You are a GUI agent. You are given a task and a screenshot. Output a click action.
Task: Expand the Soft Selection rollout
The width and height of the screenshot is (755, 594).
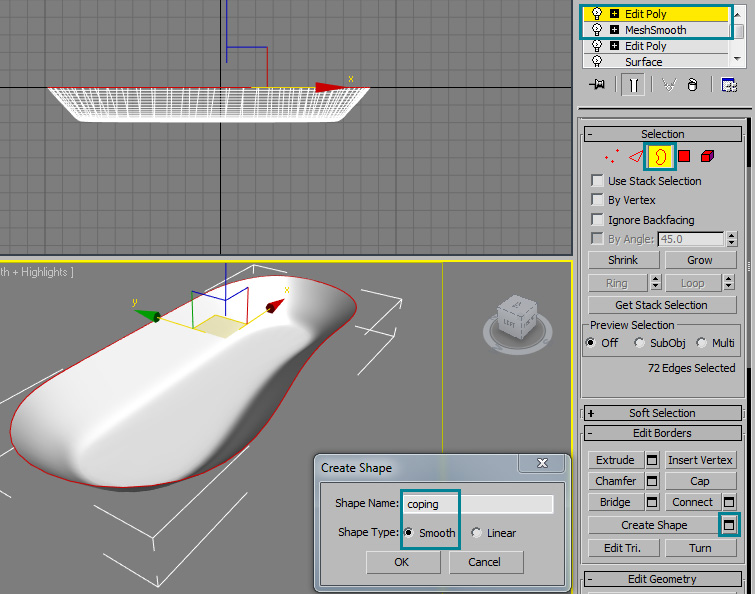point(662,413)
